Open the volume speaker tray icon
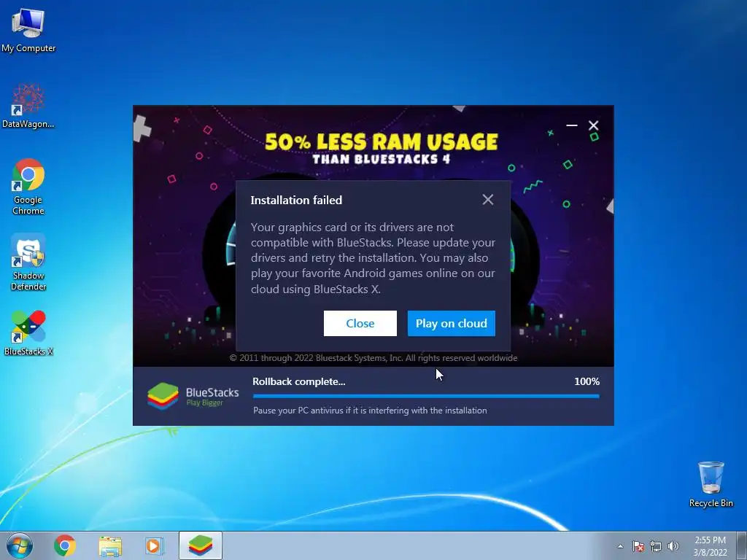This screenshot has height=560, width=747. [x=673, y=546]
